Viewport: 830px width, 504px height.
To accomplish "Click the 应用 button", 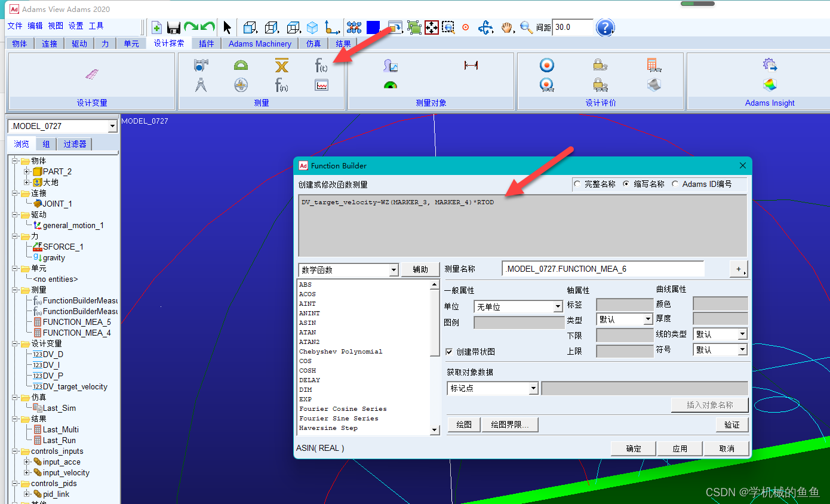I will (x=680, y=448).
